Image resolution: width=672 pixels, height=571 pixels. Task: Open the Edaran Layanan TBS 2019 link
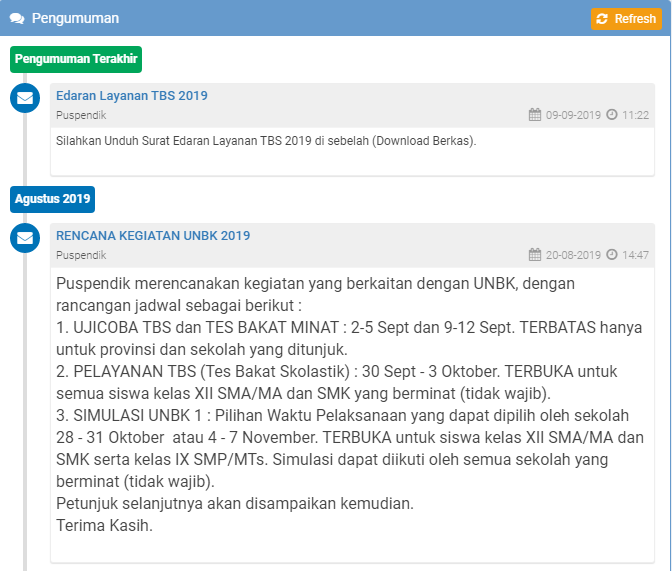pos(132,95)
